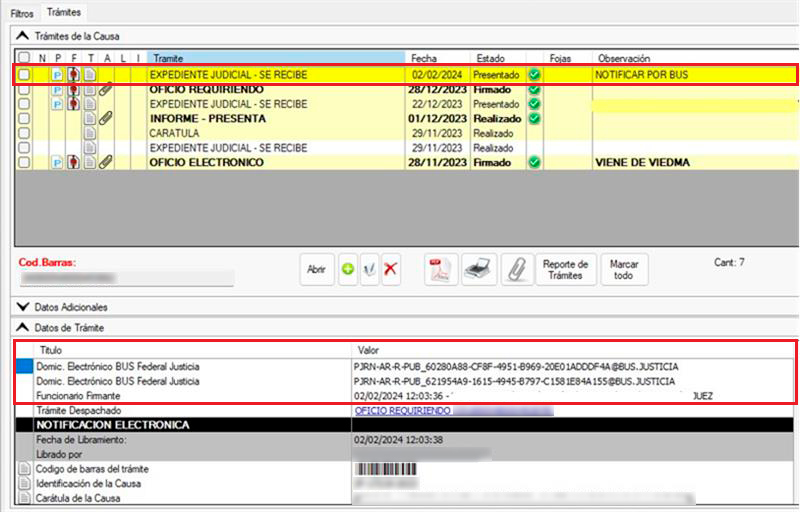This screenshot has height=512, width=800.
Task: Select the Trámites tab
Action: tap(62, 12)
